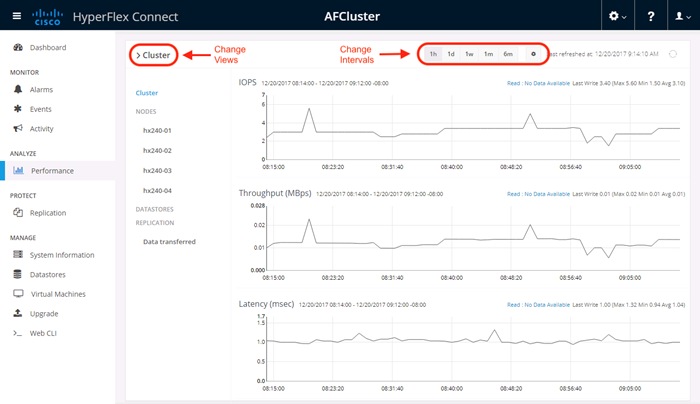Viewport: 700px width, 404px height.
Task: Click the Dashboard gauge icon
Action: tap(18, 47)
